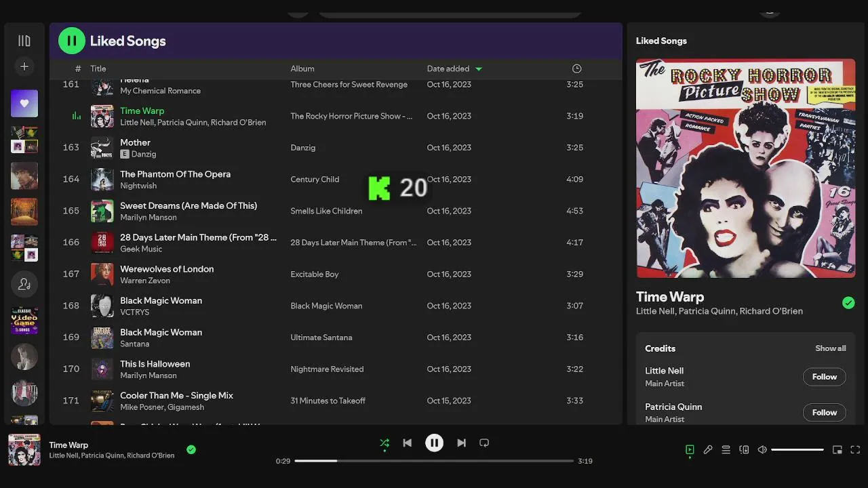The height and width of the screenshot is (488, 868).
Task: Click Mother track cover thumbnail
Action: click(x=102, y=148)
